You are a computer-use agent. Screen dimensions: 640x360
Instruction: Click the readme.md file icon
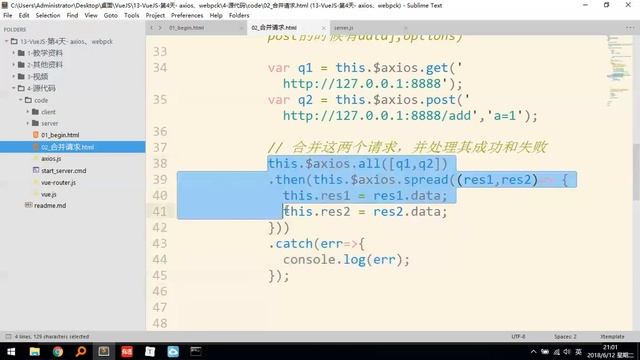pos(29,205)
